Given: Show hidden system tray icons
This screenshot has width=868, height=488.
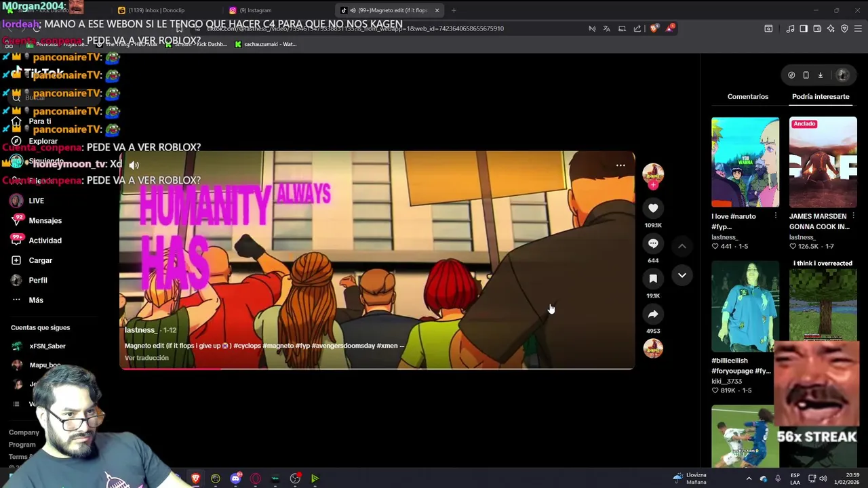Looking at the screenshot, I should pyautogui.click(x=749, y=479).
